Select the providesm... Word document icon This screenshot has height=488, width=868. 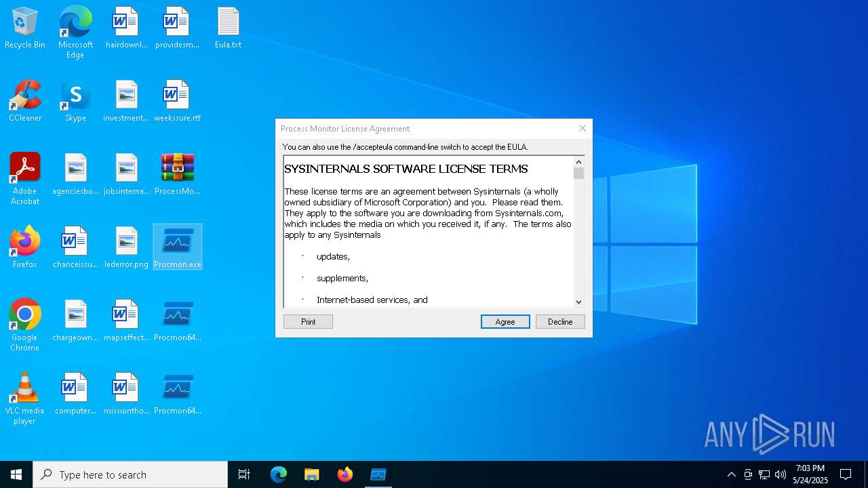(177, 28)
